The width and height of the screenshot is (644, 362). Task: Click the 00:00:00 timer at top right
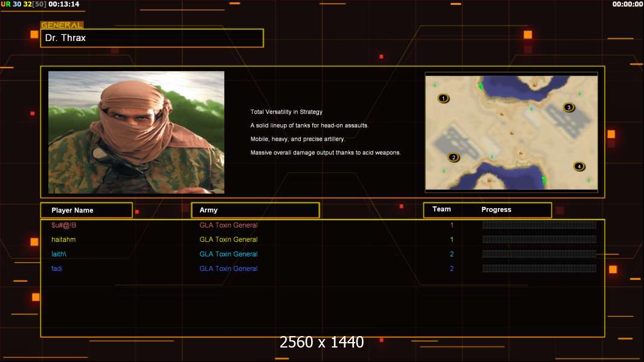pyautogui.click(x=628, y=4)
